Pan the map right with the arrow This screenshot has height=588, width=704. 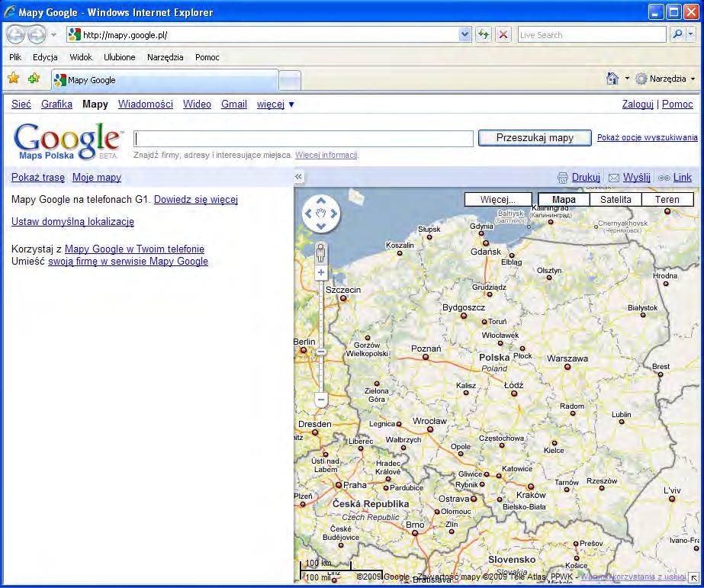(x=333, y=214)
